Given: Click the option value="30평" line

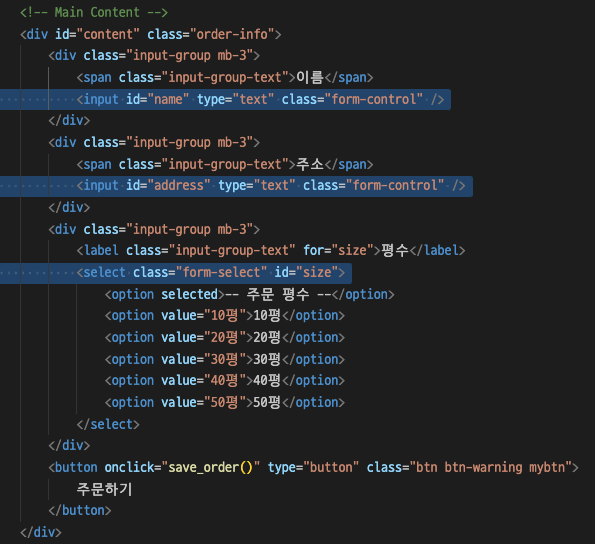Looking at the screenshot, I should (225, 359).
